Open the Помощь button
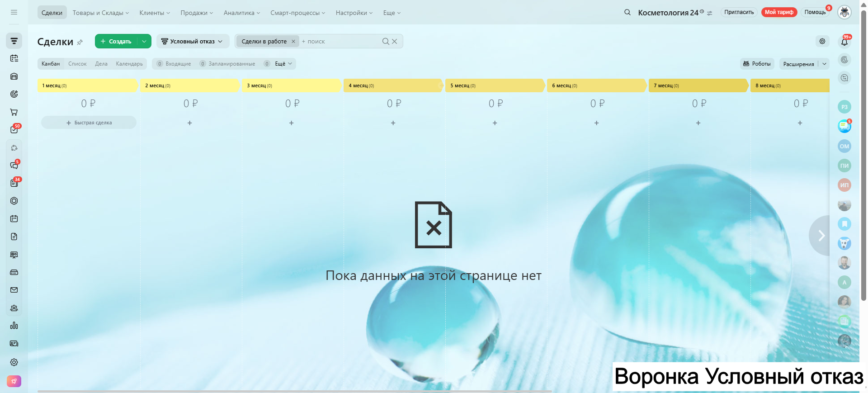This screenshot has height=393, width=868. tap(815, 12)
